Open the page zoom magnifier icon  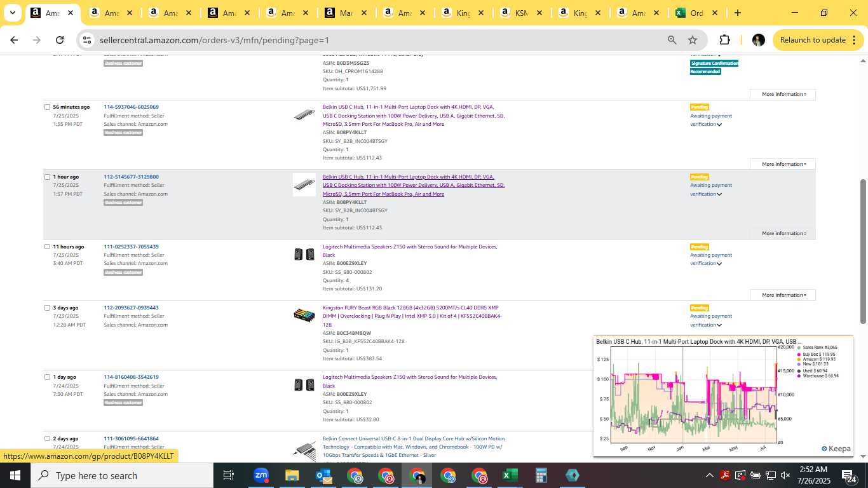(x=672, y=40)
